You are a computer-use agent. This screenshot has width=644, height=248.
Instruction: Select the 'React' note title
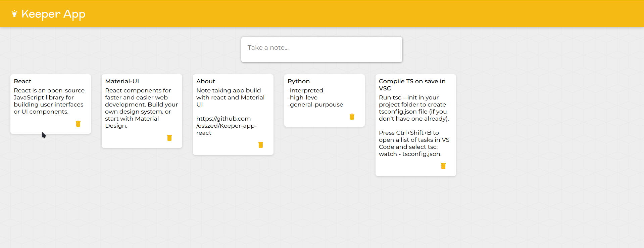(x=22, y=81)
